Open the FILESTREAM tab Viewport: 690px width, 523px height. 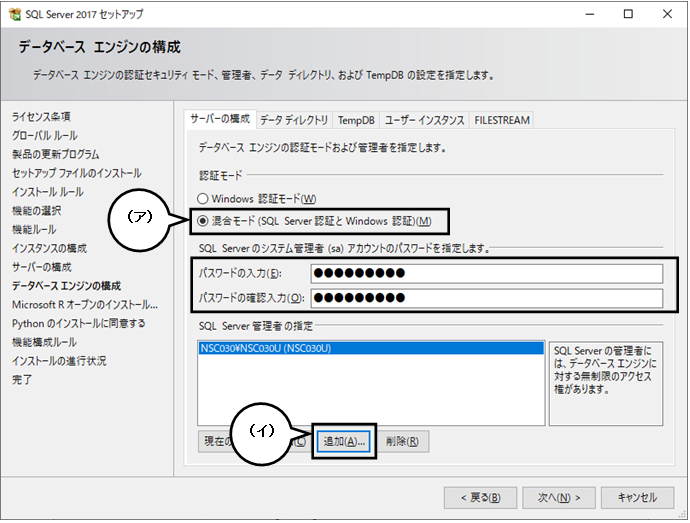click(502, 120)
